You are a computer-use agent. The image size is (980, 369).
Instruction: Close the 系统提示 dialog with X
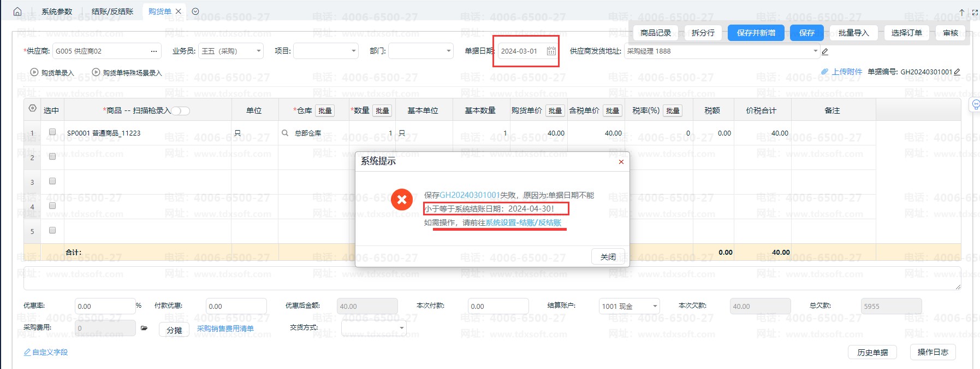click(x=621, y=162)
